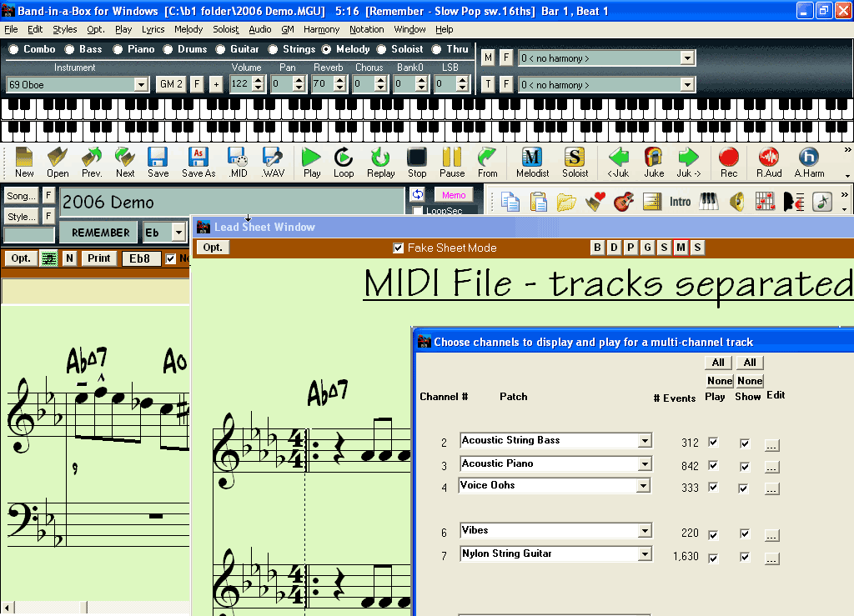Open Acoustic Piano patch dropdown
Viewport: 854px width, 616px height.
pos(645,463)
